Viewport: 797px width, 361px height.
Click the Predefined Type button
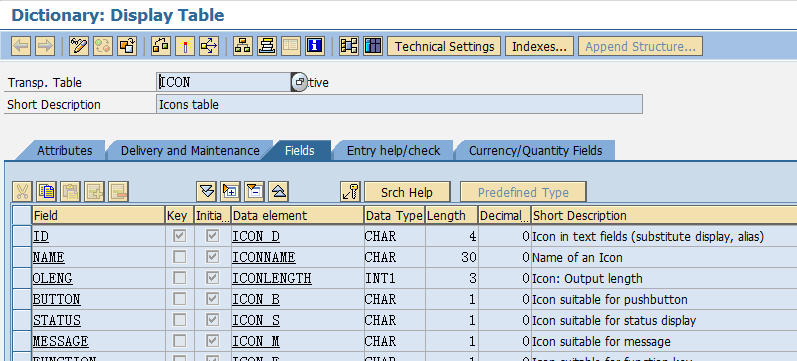[x=523, y=192]
